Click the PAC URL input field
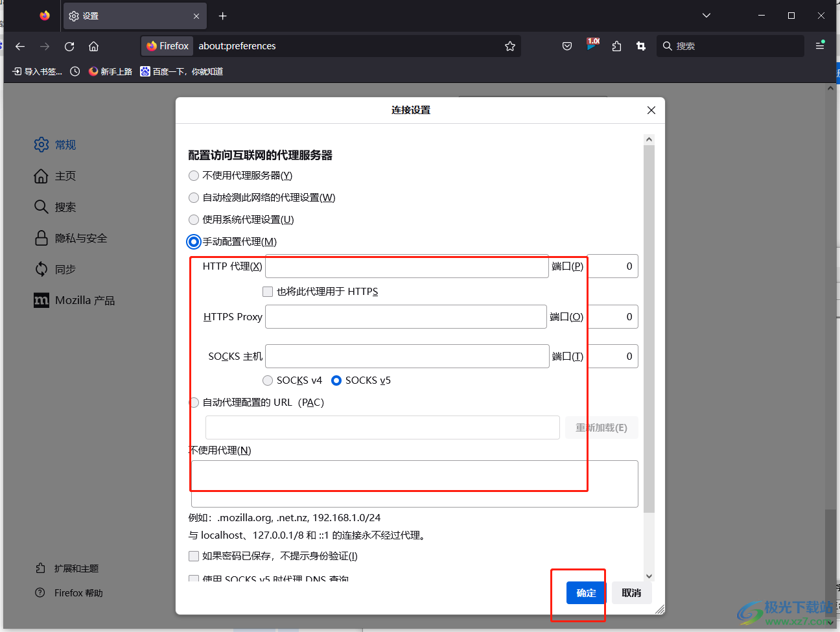The image size is (840, 632). click(x=382, y=428)
